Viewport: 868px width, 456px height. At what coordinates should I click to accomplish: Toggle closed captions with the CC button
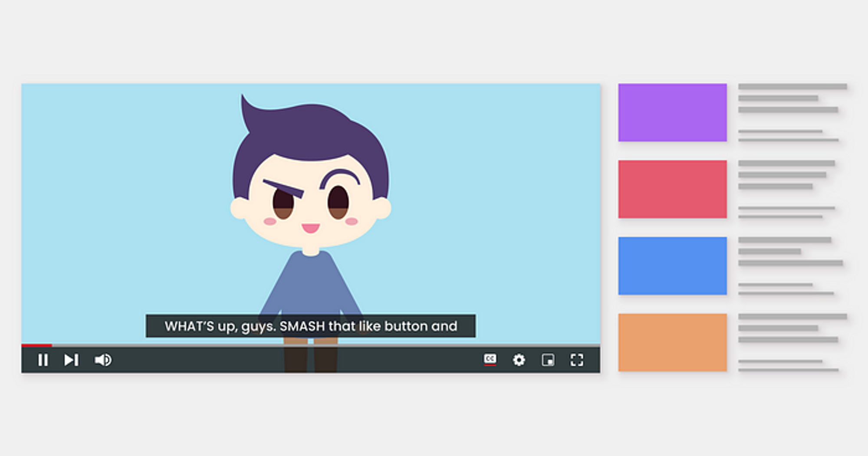pos(490,359)
